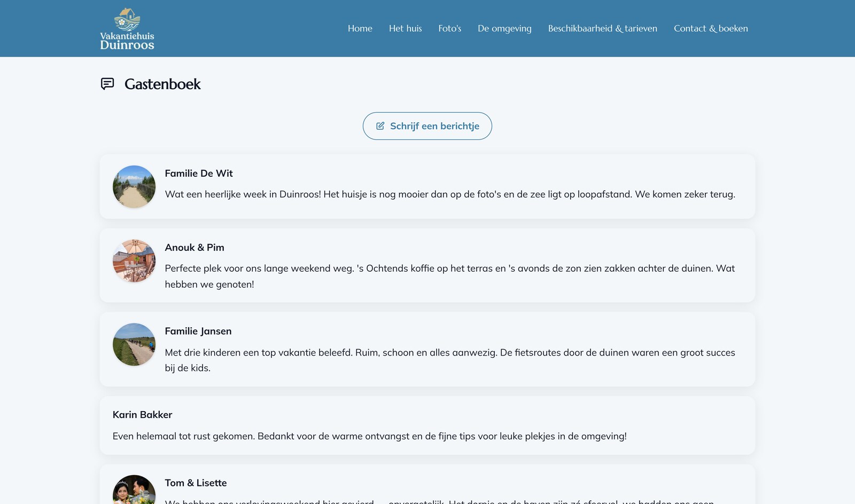Open Contact & boeken page
This screenshot has width=855, height=504.
(x=711, y=28)
